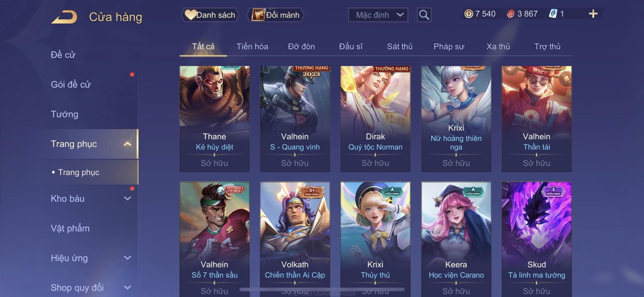Go back using the golden return arrow
The height and width of the screenshot is (297, 644).
[x=64, y=17]
